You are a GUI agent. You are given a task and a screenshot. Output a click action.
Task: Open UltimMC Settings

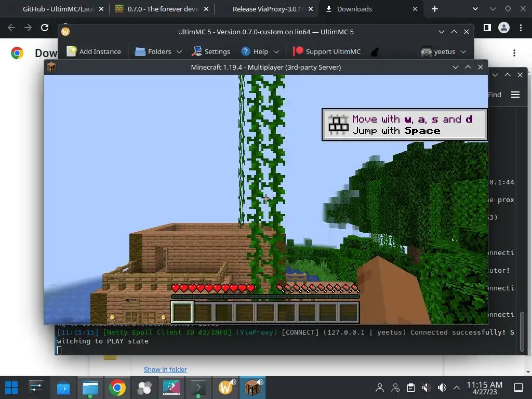(x=211, y=51)
